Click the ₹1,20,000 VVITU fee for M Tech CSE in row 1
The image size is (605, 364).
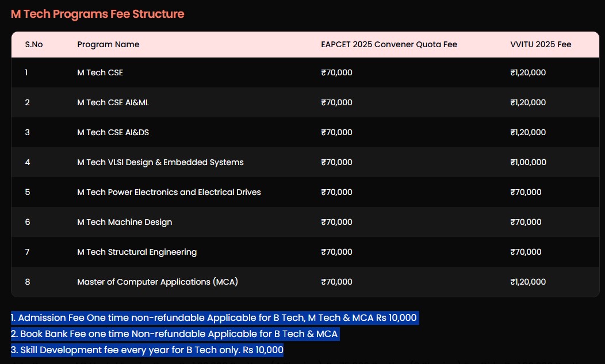click(528, 72)
